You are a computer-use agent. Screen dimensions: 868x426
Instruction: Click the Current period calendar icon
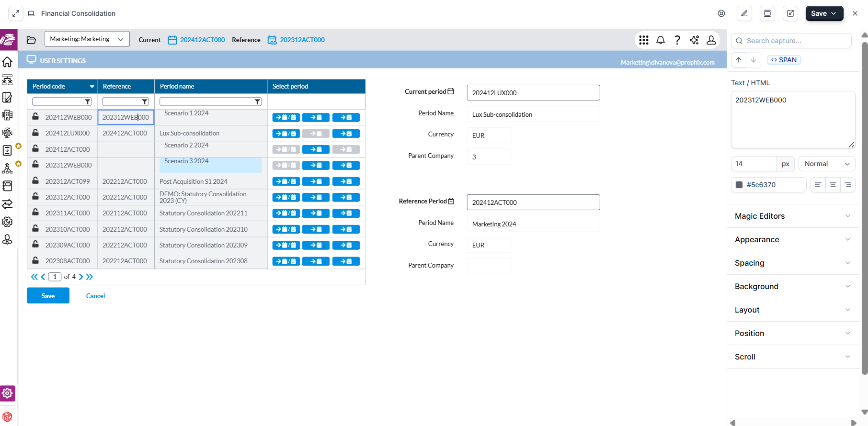click(451, 91)
